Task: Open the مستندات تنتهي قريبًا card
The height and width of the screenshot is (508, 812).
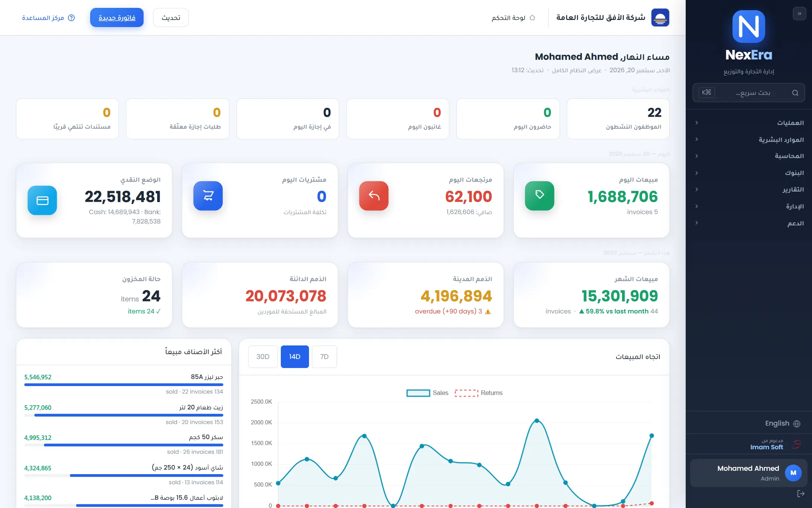Action: coord(67,119)
